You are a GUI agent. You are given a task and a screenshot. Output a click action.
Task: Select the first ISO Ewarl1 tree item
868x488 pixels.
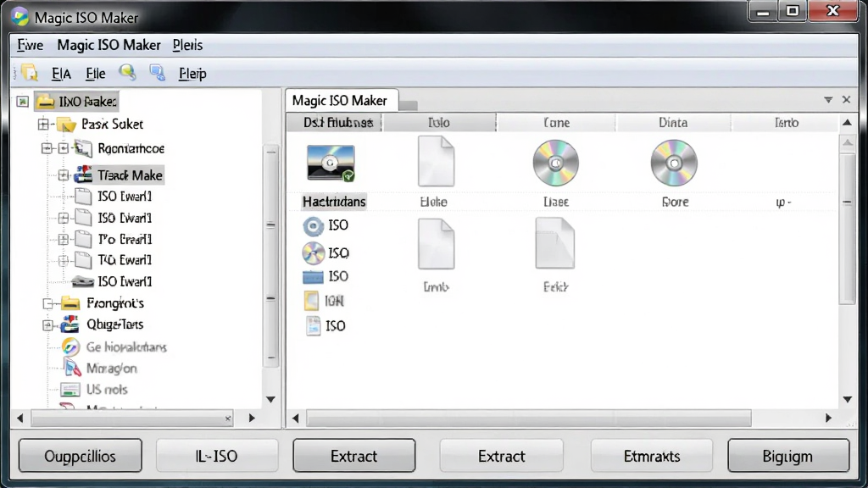tap(125, 197)
